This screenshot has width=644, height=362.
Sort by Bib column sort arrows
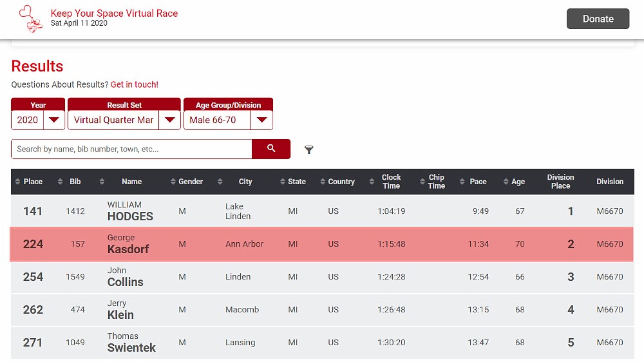(61, 182)
